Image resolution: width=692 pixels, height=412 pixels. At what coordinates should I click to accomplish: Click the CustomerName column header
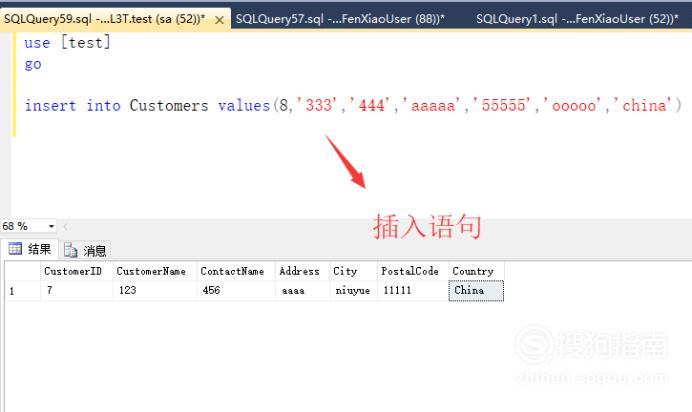pos(154,271)
